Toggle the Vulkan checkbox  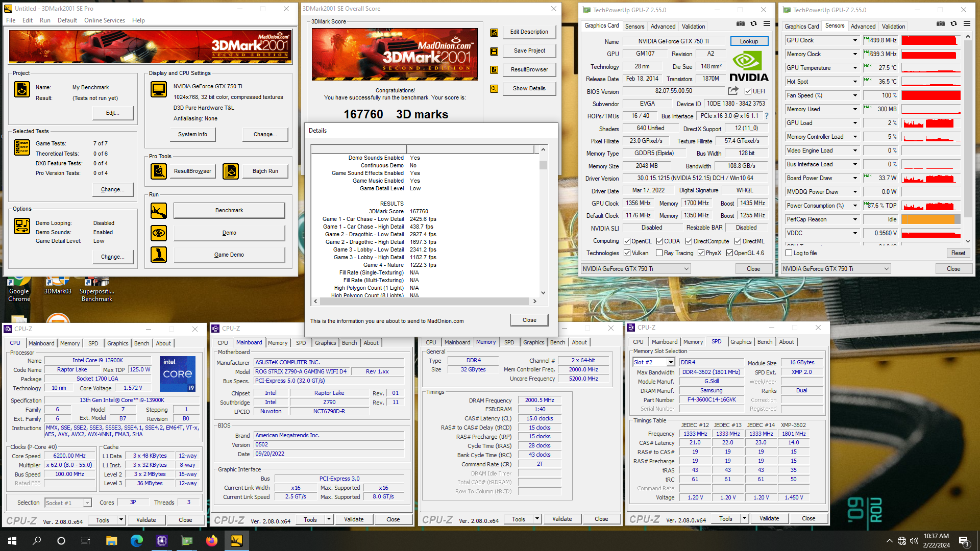point(627,253)
